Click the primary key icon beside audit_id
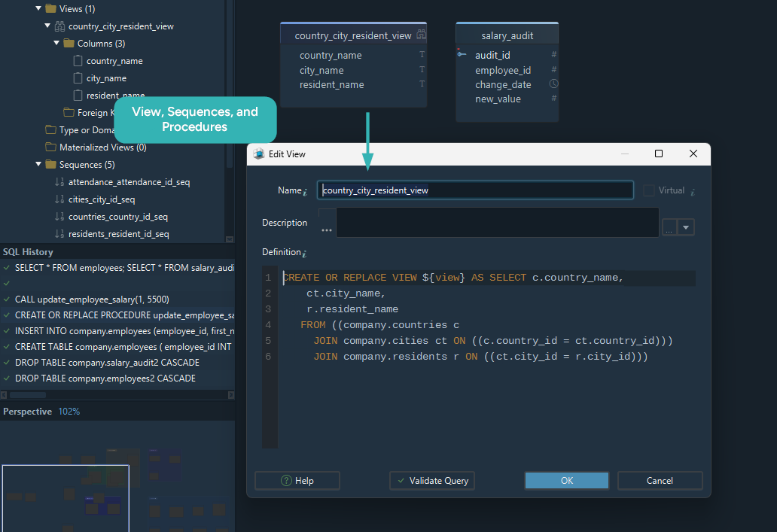Viewport: 777px width, 532px height. coord(462,53)
